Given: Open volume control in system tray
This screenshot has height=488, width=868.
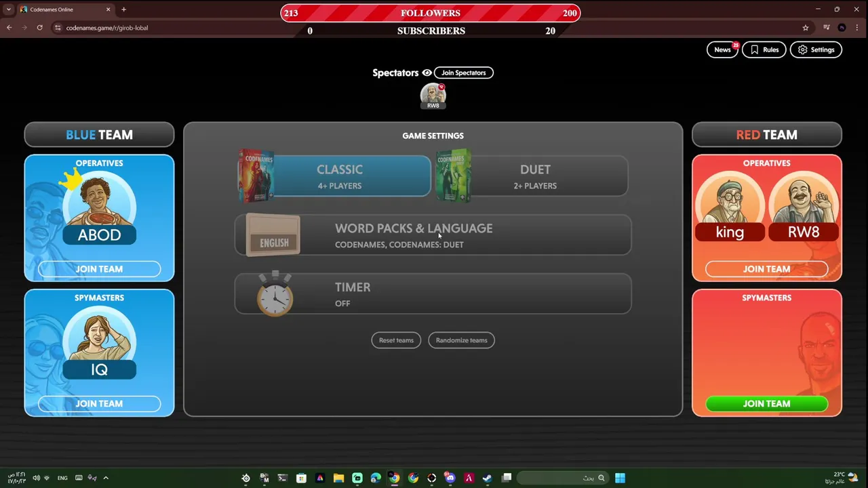Looking at the screenshot, I should (36, 478).
